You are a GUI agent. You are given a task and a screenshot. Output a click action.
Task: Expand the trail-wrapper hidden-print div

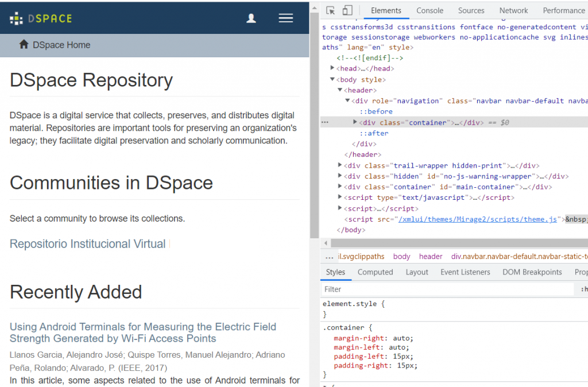click(x=340, y=165)
